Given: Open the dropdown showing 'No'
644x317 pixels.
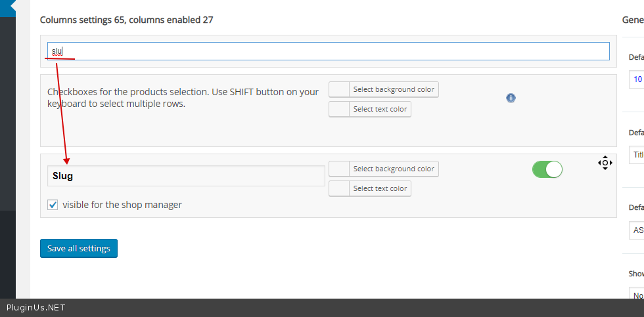Looking at the screenshot, I should [x=636, y=295].
